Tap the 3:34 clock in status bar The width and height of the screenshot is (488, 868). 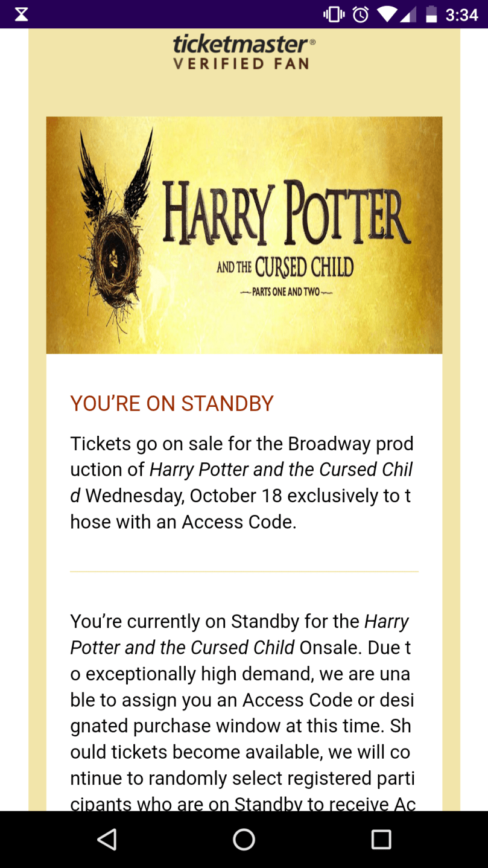point(461,14)
